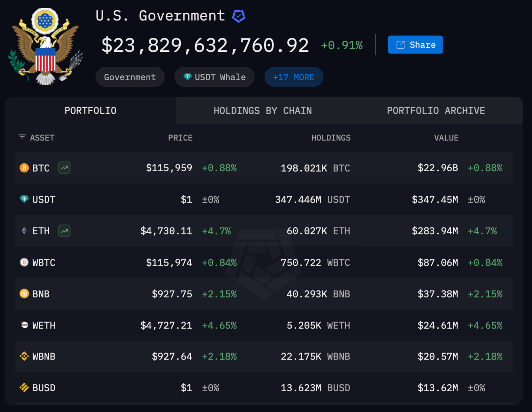
Task: Click the U.S. Government eagle seal image
Action: click(45, 46)
